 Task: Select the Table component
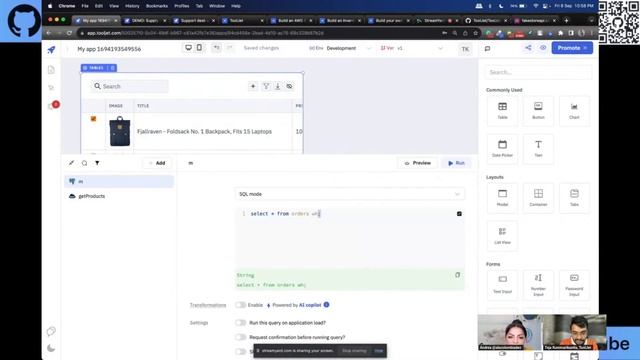point(502,111)
